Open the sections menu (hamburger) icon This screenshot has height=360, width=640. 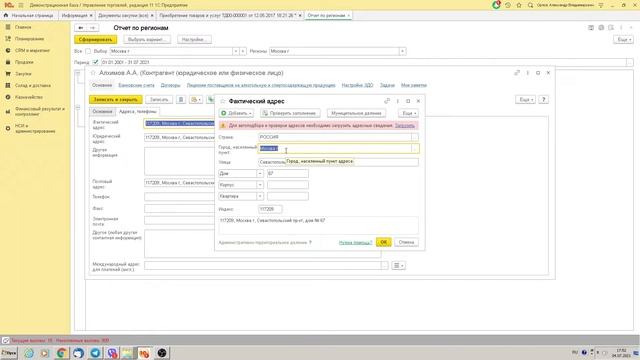point(21,5)
